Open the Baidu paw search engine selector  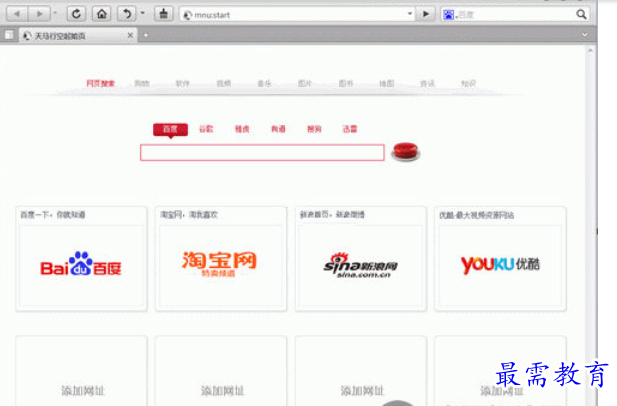click(449, 15)
